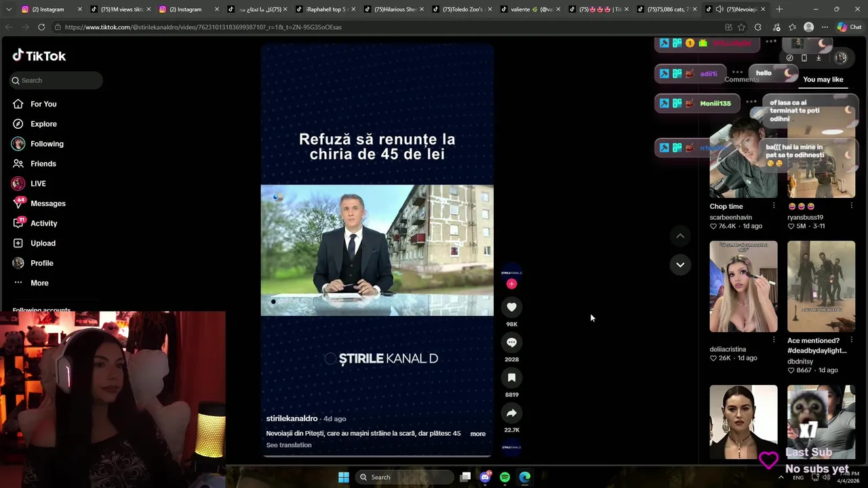Open the deliiacristina video thumbnail
Screen dimensions: 868x488
click(x=743, y=287)
